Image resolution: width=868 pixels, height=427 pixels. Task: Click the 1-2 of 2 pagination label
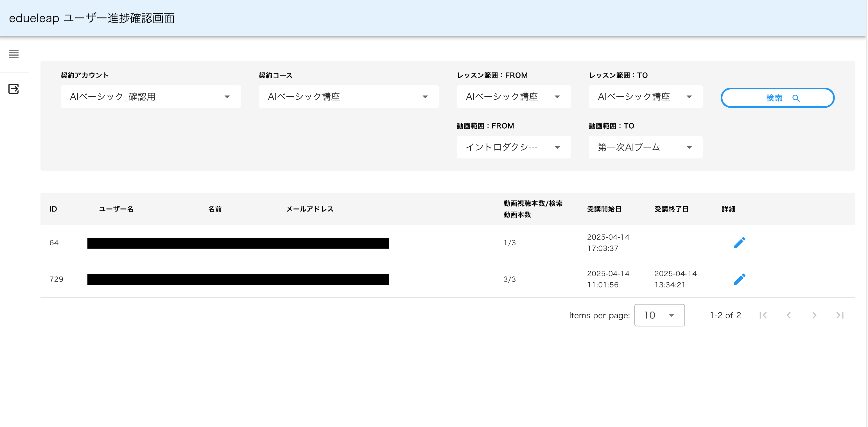click(x=725, y=315)
